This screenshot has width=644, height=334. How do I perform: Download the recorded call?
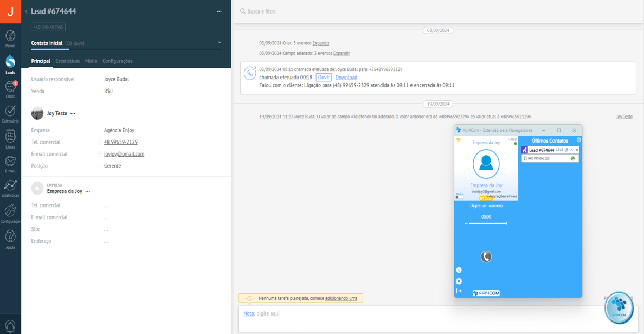[x=346, y=77]
